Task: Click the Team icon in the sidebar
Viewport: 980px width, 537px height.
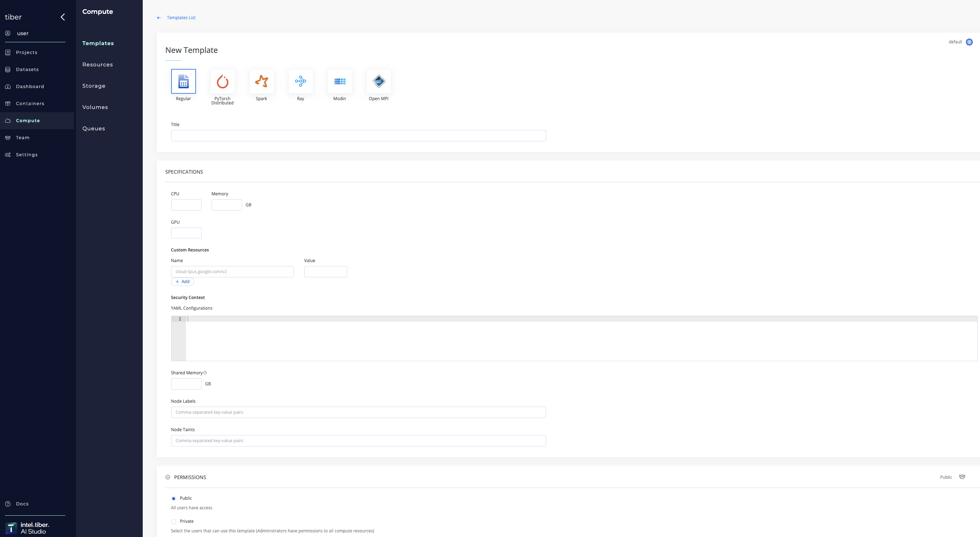Action: [7, 138]
